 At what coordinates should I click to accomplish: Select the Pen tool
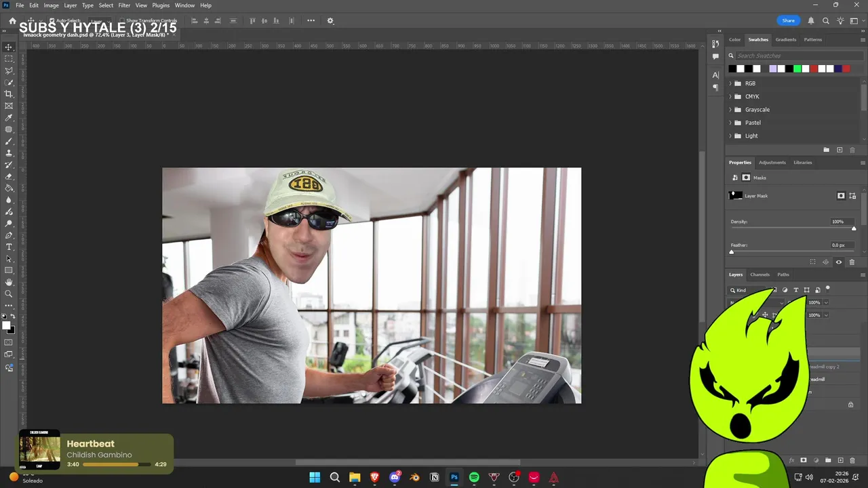pyautogui.click(x=9, y=235)
